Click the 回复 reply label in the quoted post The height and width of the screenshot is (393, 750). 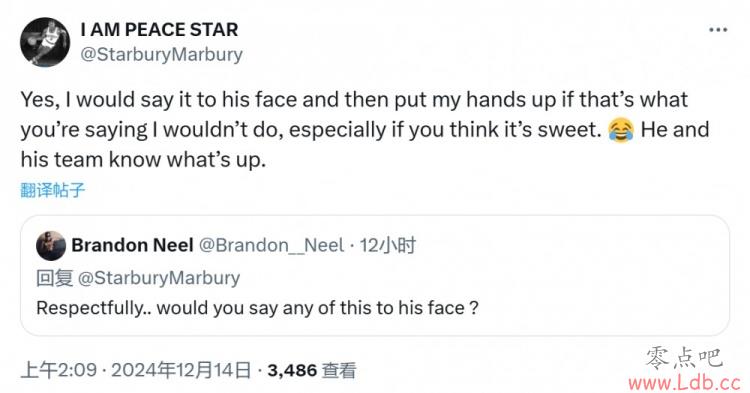(x=55, y=278)
